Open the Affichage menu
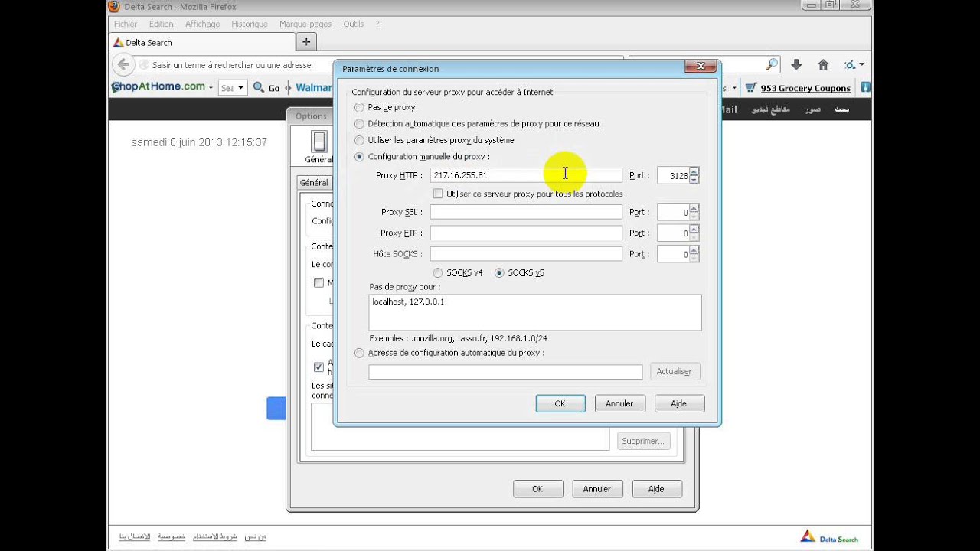This screenshot has width=980, height=551. 202,24
